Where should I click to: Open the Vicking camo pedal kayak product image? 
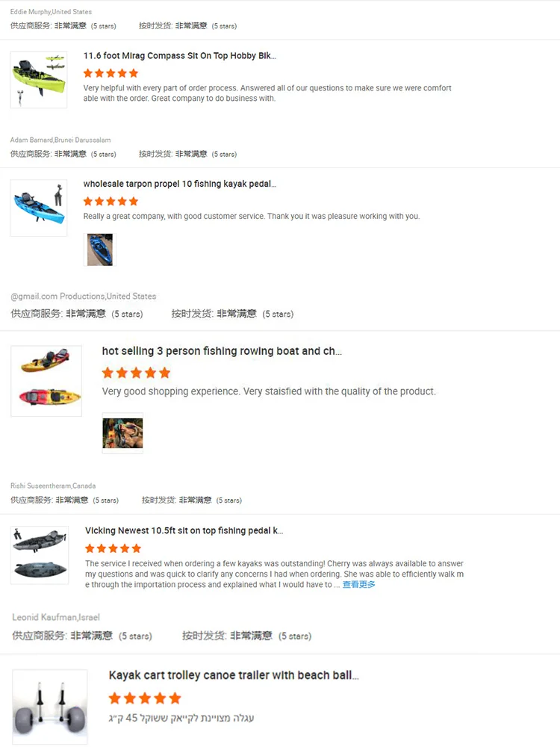pyautogui.click(x=40, y=555)
